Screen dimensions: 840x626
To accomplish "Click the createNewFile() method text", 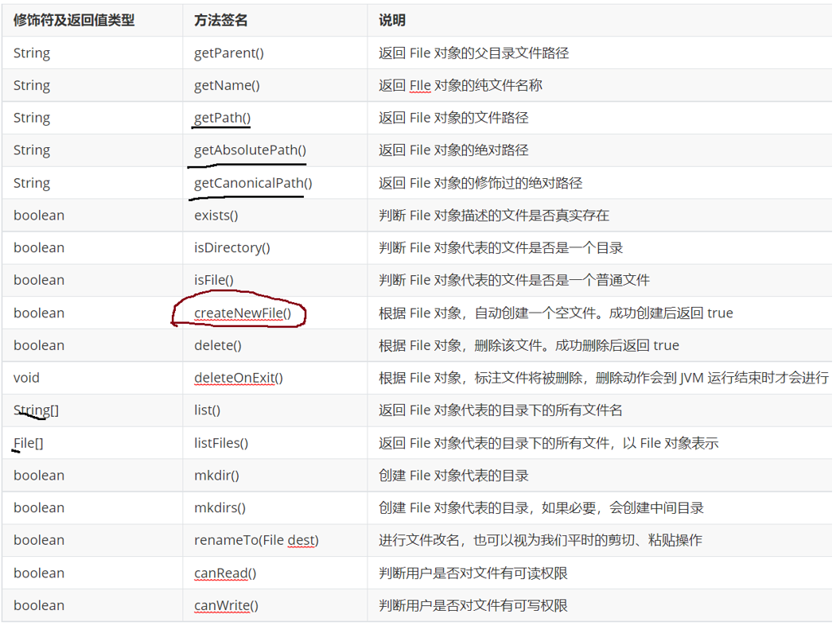I will tap(243, 313).
